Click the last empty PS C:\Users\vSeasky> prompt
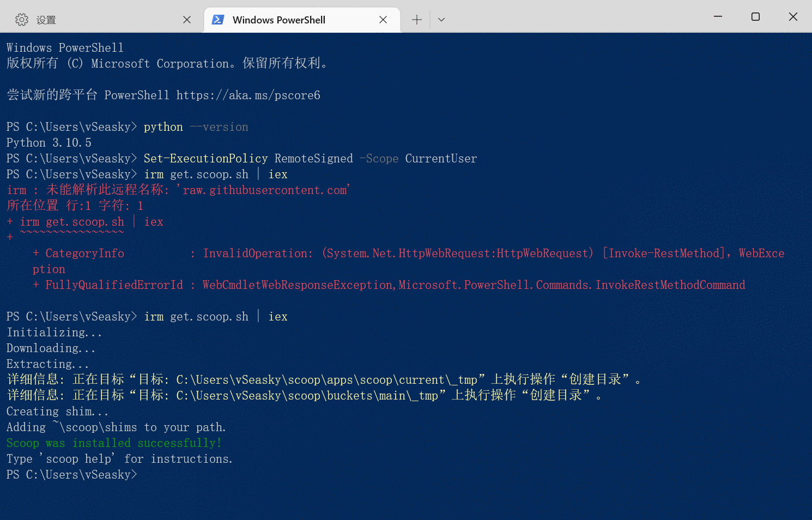The image size is (812, 520). [72, 475]
